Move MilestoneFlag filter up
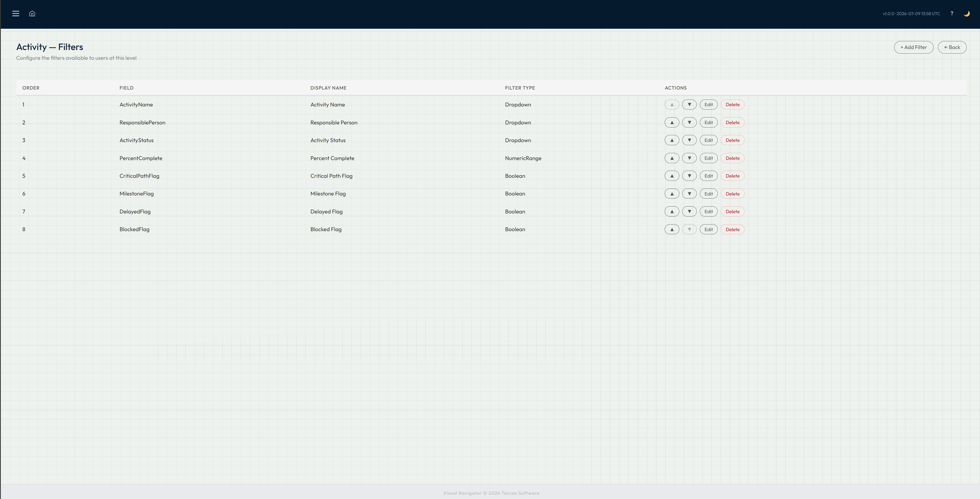 [x=672, y=194]
